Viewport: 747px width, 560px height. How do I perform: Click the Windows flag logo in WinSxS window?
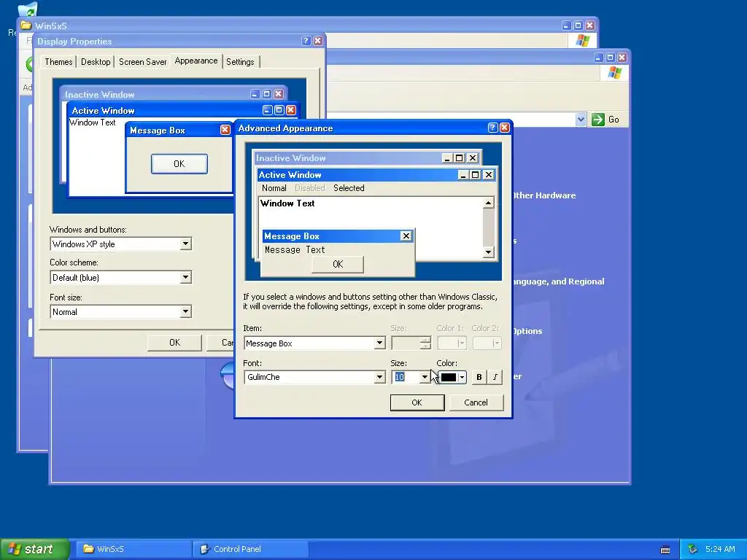pos(583,41)
